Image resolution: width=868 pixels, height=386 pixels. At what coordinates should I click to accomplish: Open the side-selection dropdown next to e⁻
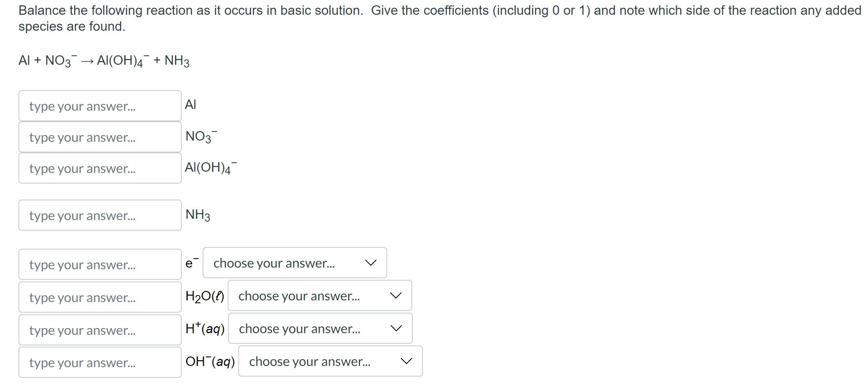pos(295,263)
